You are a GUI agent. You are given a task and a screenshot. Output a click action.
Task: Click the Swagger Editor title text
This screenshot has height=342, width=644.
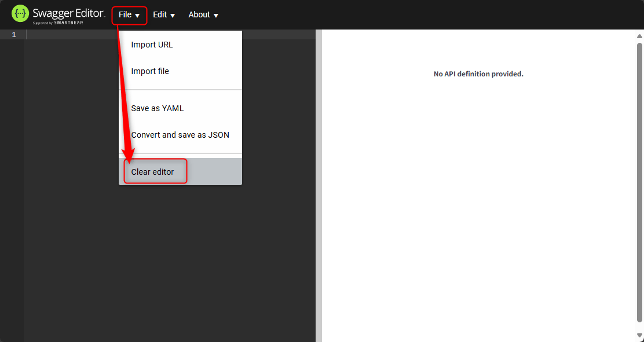(71, 13)
